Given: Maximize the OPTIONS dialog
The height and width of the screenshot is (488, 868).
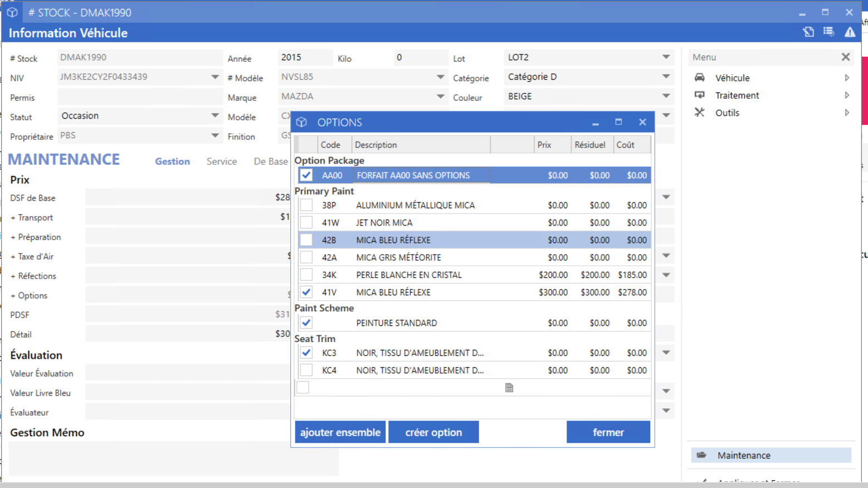Looking at the screenshot, I should (x=618, y=121).
